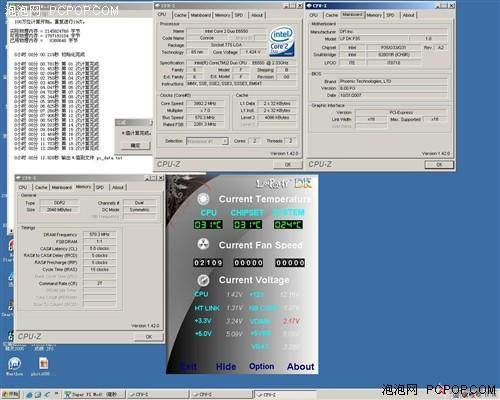Activate the Super PI taskbar button
Image resolution: width=500 pixels, height=400 pixels.
(94, 395)
